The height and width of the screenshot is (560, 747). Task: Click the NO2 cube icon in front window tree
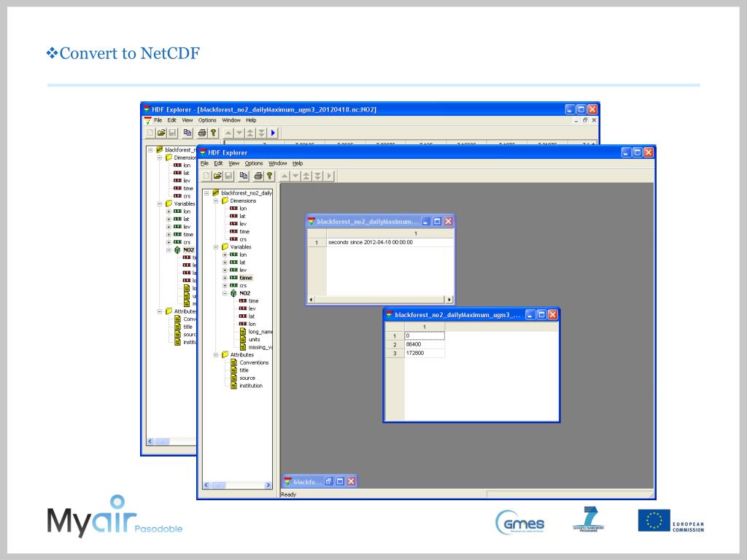(x=233, y=293)
